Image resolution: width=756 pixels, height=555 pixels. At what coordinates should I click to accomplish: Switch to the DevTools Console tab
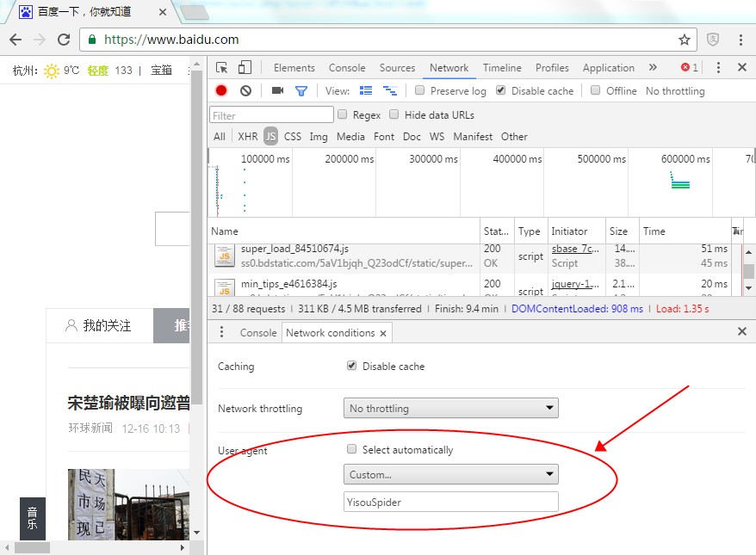tap(347, 68)
